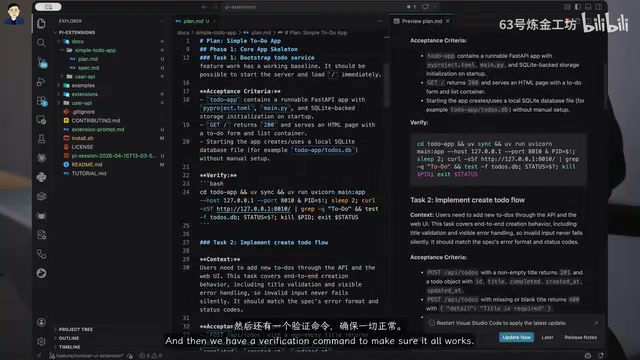Screen dimensions: 640x360
Task: Open the Manage gear icon
Action: click(x=41, y=341)
